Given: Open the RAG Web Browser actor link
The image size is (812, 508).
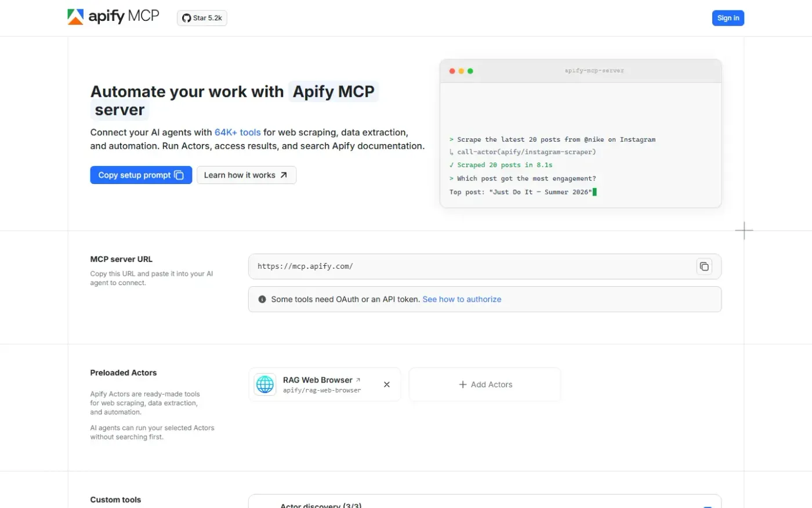Looking at the screenshot, I should coord(322,380).
